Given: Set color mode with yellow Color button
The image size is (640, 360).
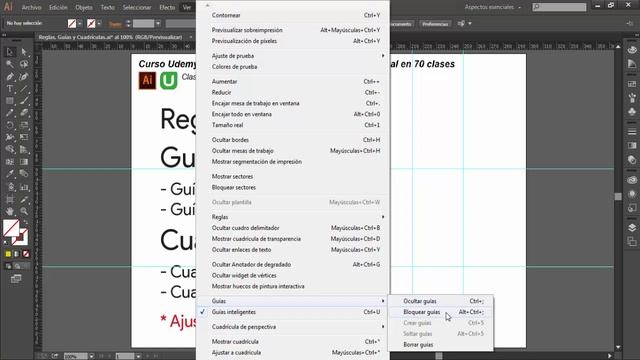Looking at the screenshot, I should [8, 254].
